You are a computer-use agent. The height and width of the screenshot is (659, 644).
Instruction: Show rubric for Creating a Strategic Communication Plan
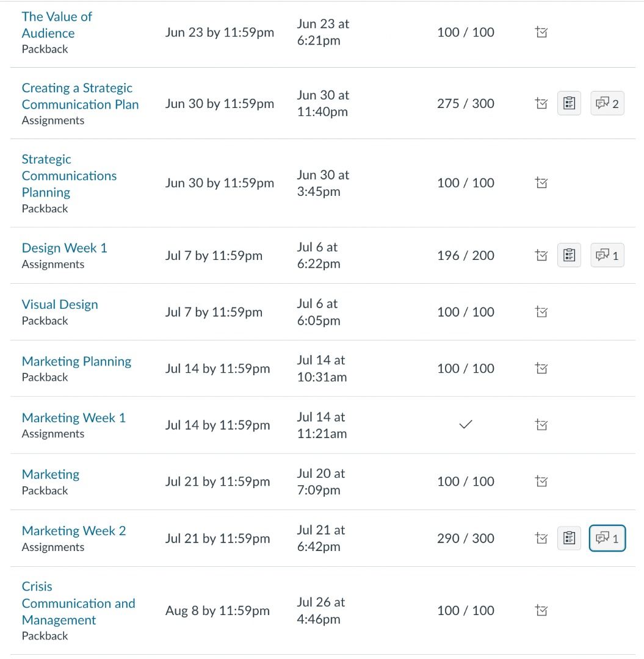569,104
